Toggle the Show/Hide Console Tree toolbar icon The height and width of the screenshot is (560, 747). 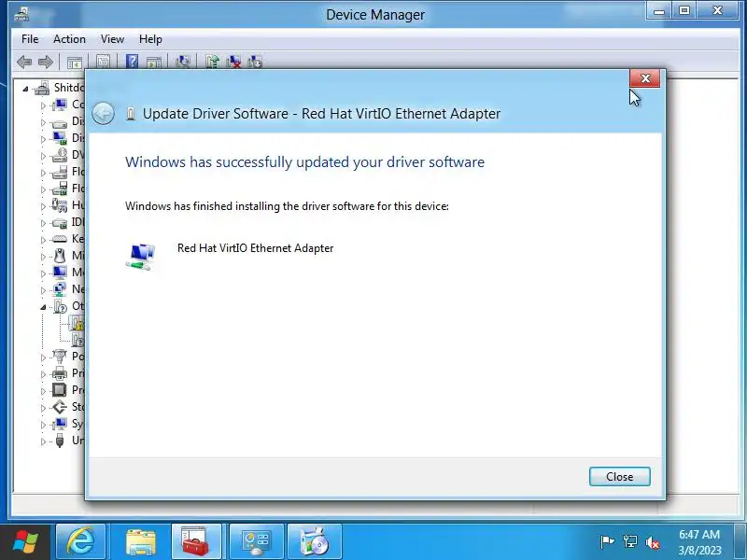(75, 62)
